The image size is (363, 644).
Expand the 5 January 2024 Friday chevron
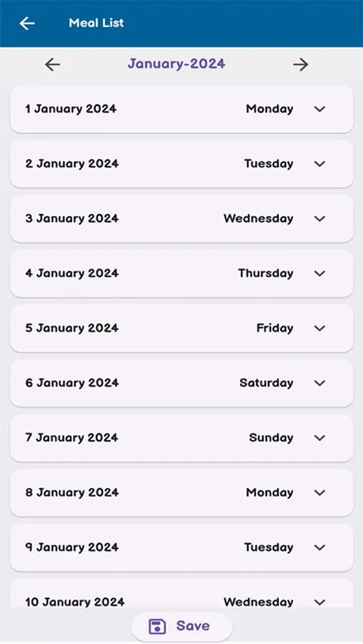pyautogui.click(x=319, y=328)
